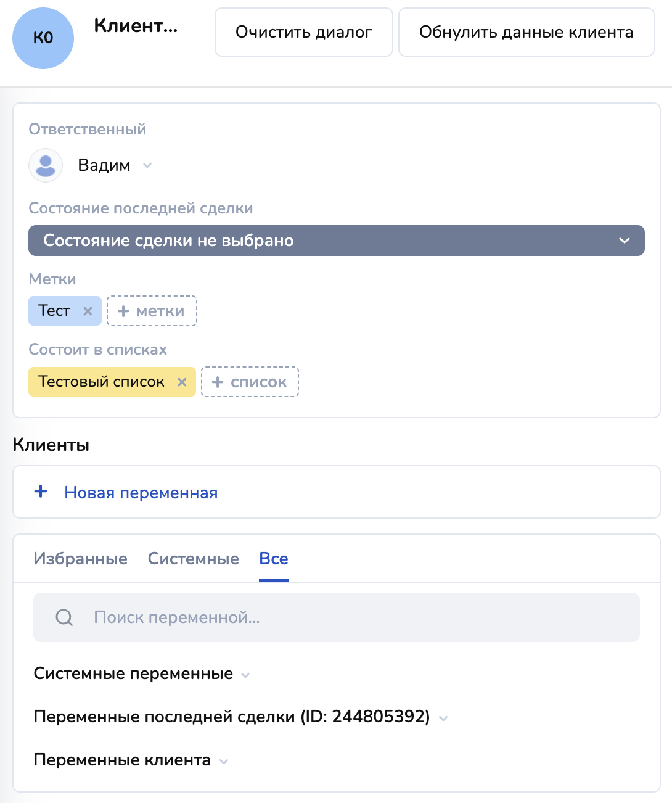Remove the Тест label with its x icon

[x=88, y=311]
